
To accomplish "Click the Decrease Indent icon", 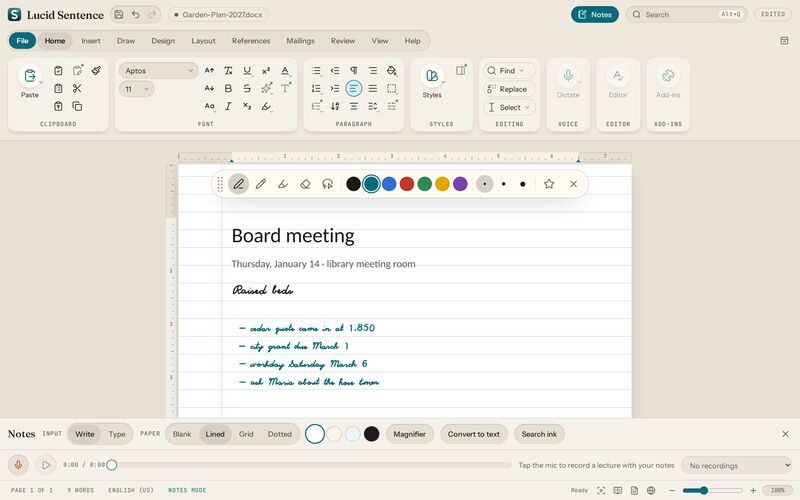I will 335,70.
